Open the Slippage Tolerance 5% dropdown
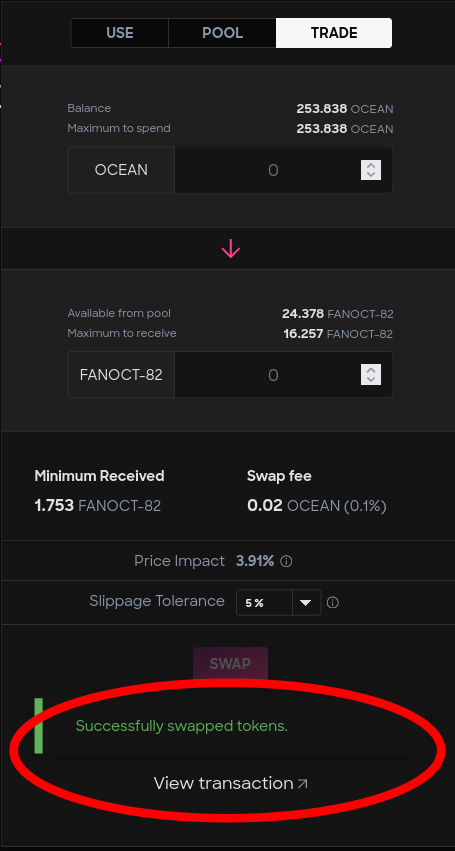This screenshot has width=455, height=851. [279, 603]
